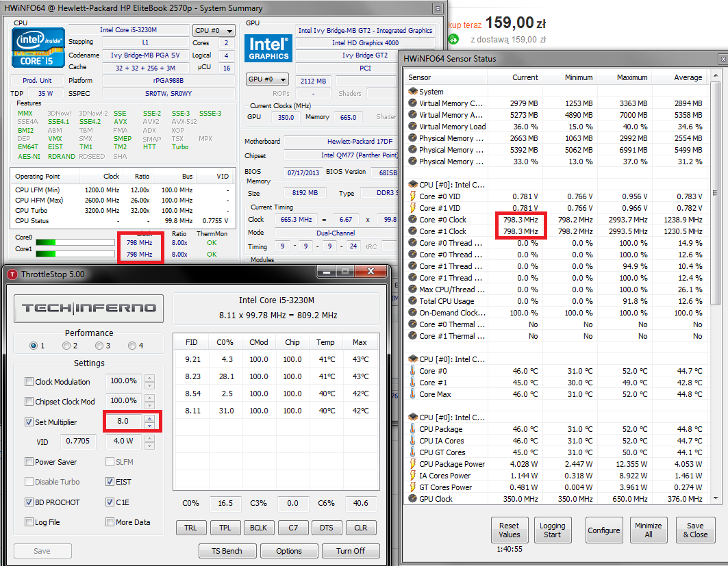This screenshot has height=566, width=728.
Task: Click the Core #1 thermometer icon
Action: point(413,383)
